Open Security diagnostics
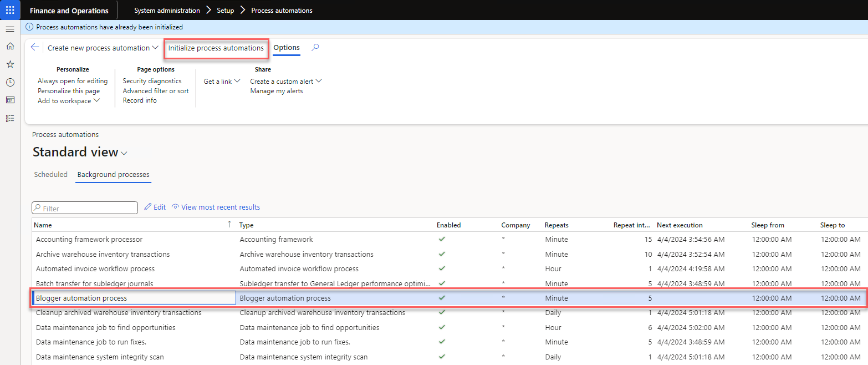 click(x=152, y=81)
